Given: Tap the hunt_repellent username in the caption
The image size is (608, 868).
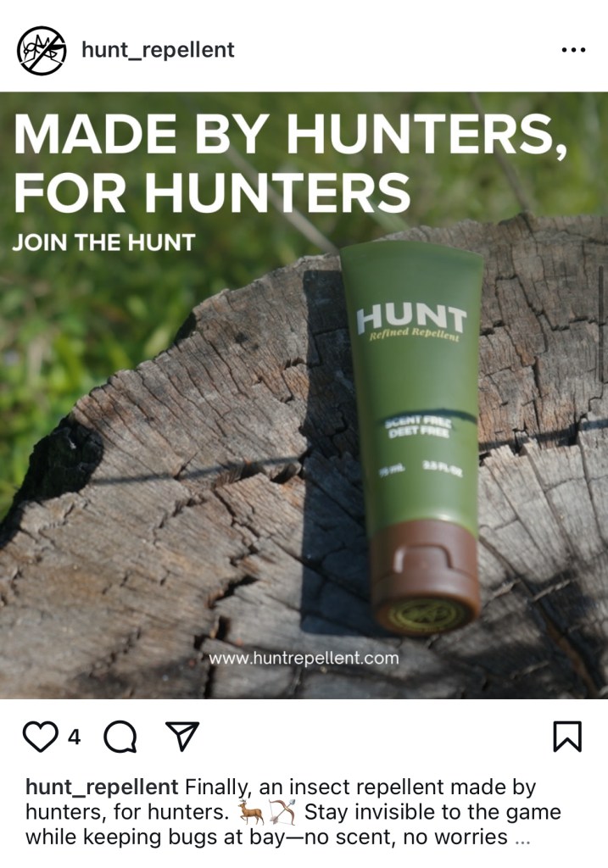Looking at the screenshot, I should (102, 787).
